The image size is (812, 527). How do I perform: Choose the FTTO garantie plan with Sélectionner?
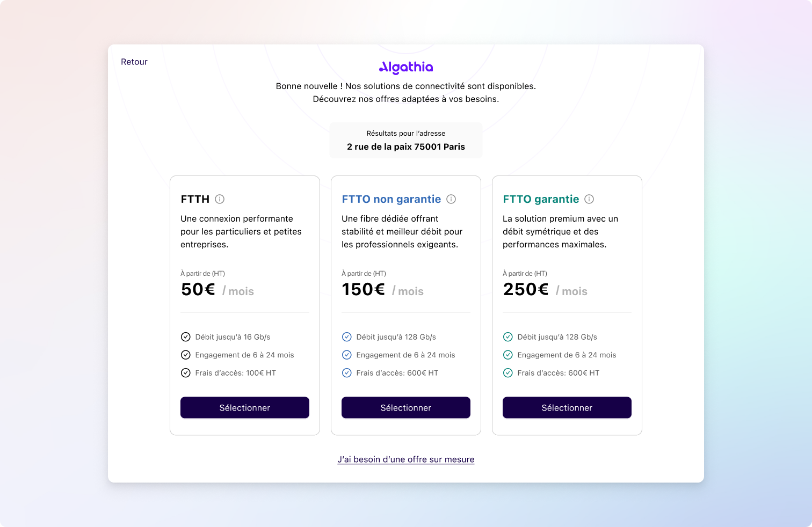pos(567,408)
